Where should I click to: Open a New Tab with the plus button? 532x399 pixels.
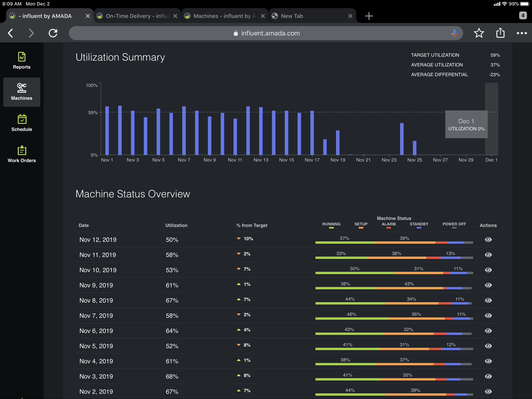369,16
